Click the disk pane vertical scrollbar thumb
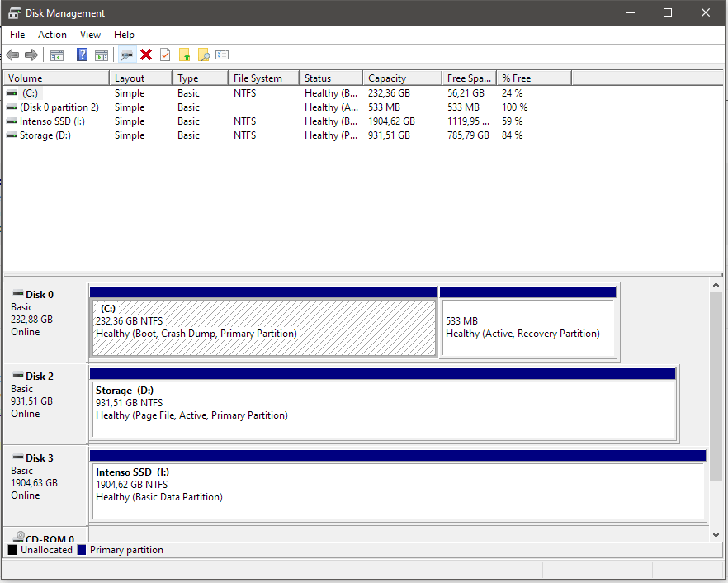Screen dimensions: 728x583 click(716, 386)
